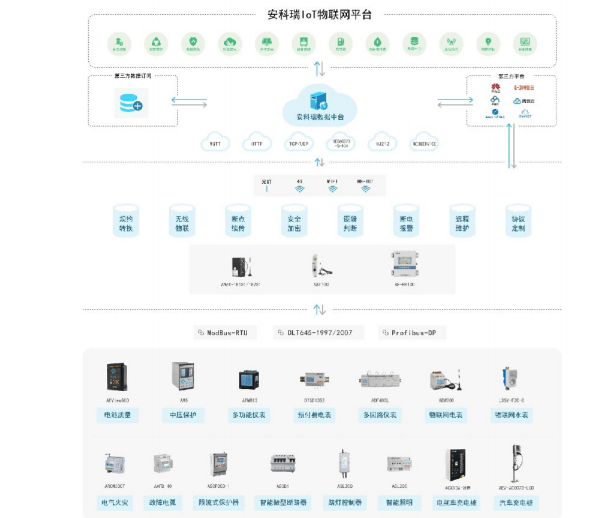The image size is (604, 518).
Task: Select the 远程维护 cylinder icon
Action: 462,222
